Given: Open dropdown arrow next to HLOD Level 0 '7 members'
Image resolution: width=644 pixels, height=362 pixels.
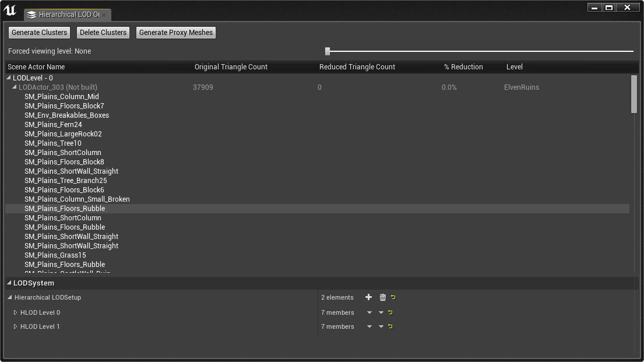Looking at the screenshot, I should (369, 312).
